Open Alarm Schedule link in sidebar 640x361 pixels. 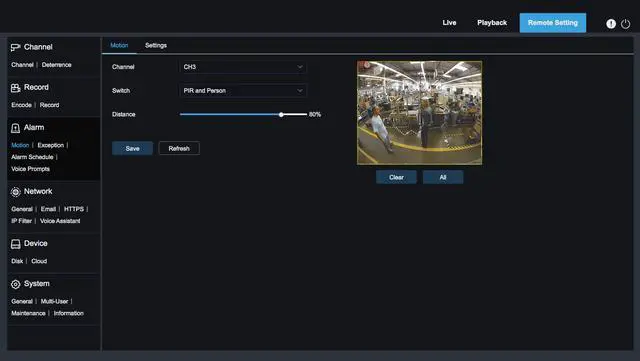[32, 157]
